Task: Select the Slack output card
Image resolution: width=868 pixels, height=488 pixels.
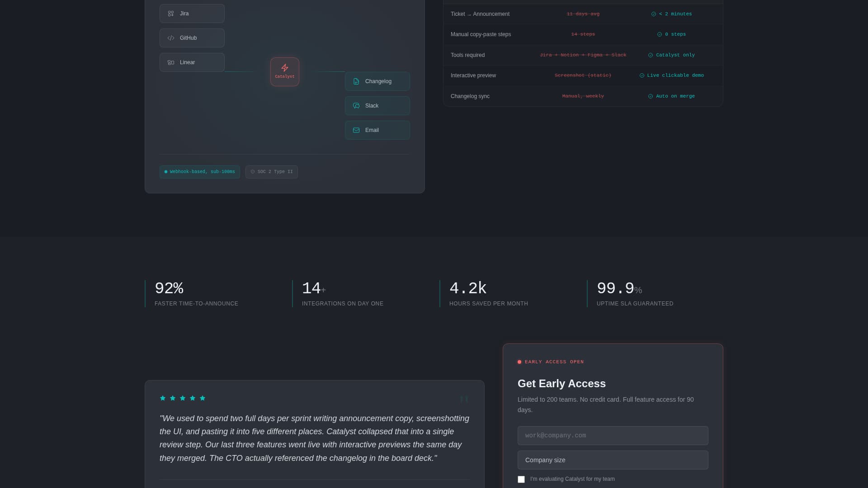Action: (x=377, y=106)
